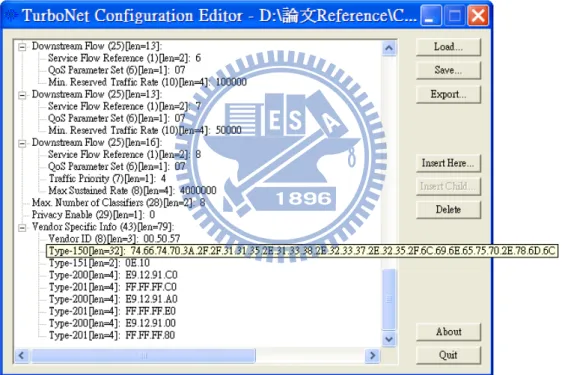Select Type-201 value FF.FF.FF.E0 row
The height and width of the screenshot is (375, 562).
[112, 311]
